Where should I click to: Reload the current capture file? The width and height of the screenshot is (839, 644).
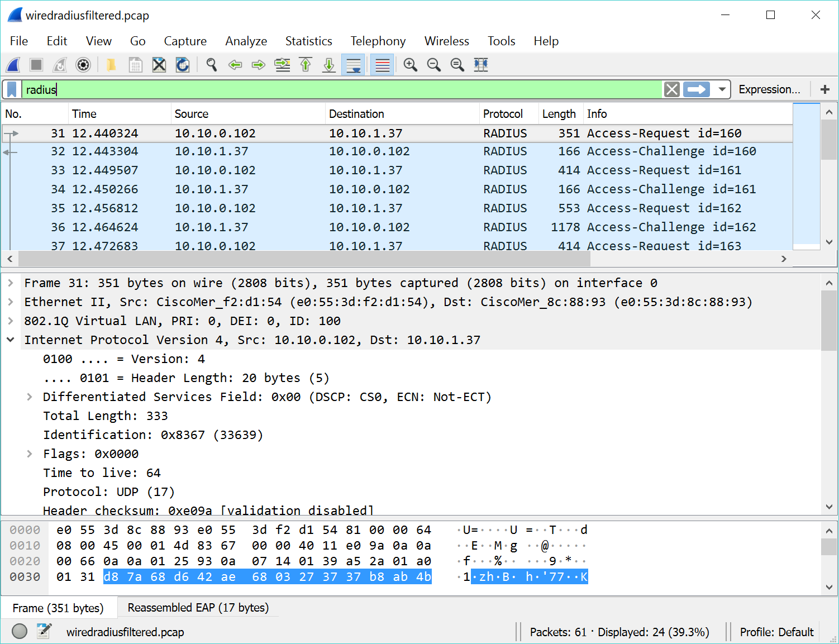pos(183,65)
